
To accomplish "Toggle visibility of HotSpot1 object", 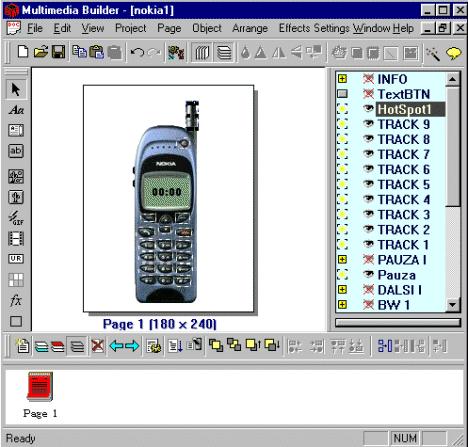I will (368, 108).
